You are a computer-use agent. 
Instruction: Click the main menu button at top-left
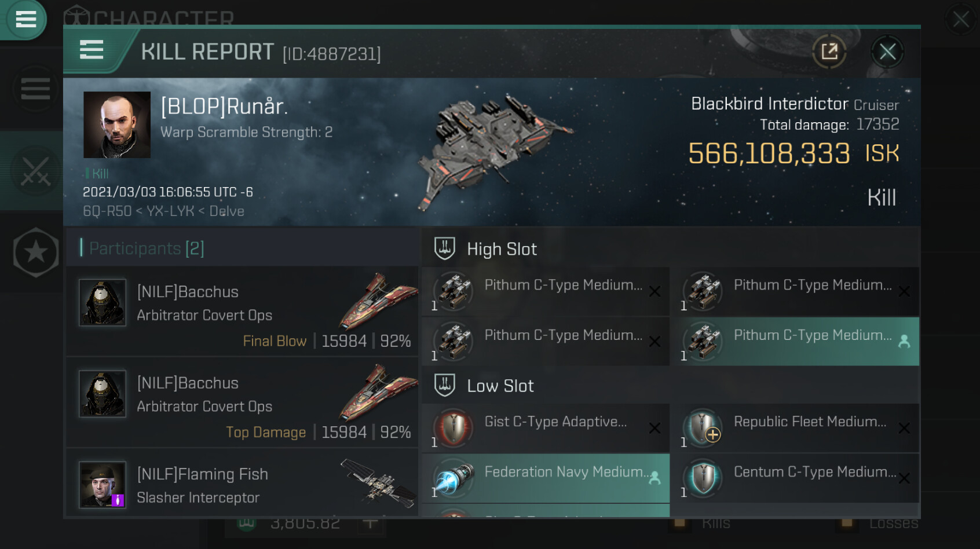25,19
